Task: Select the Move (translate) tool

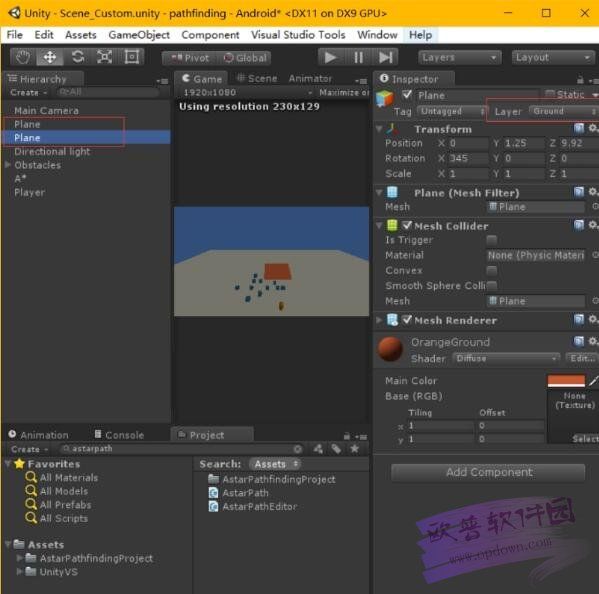Action: pos(50,57)
